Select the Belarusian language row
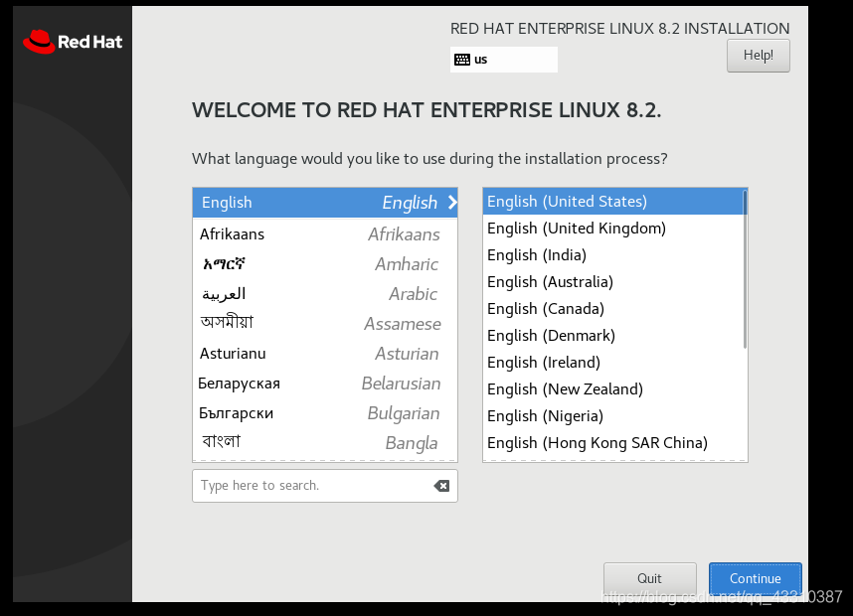853x616 pixels. click(x=325, y=384)
